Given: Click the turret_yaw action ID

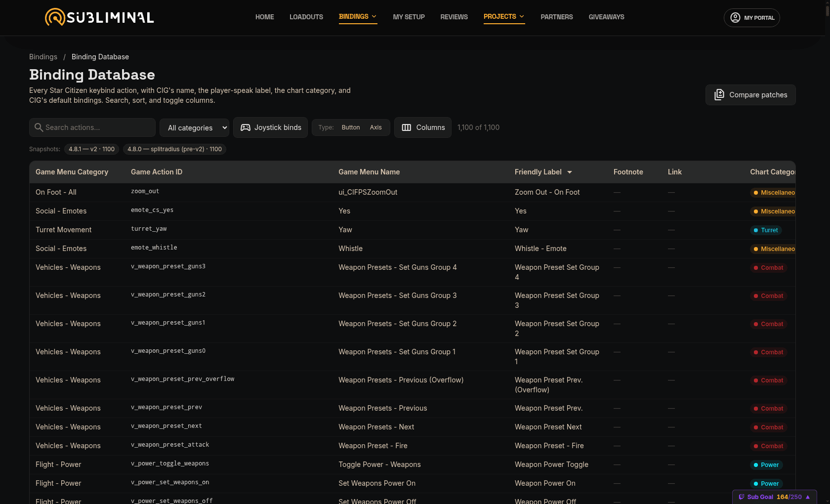Looking at the screenshot, I should click(x=149, y=229).
